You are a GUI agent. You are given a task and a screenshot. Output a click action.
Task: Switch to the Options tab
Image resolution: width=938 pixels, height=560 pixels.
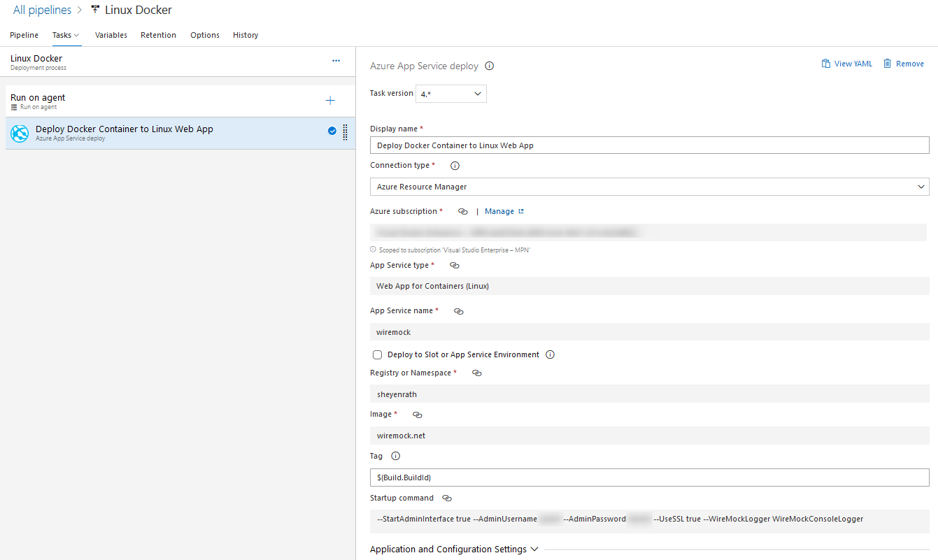(205, 35)
